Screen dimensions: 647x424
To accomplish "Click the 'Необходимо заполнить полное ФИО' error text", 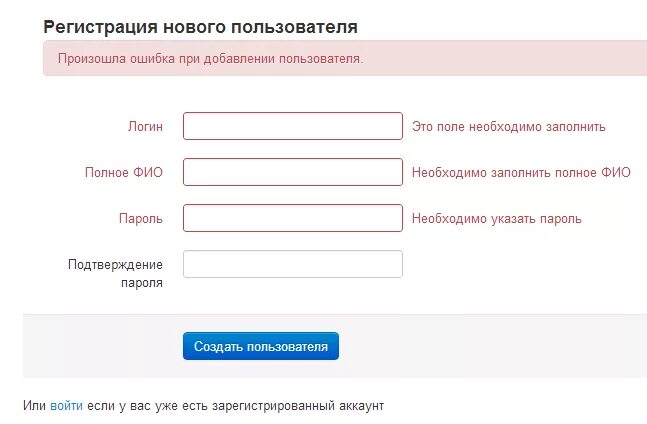I will pos(521,172).
